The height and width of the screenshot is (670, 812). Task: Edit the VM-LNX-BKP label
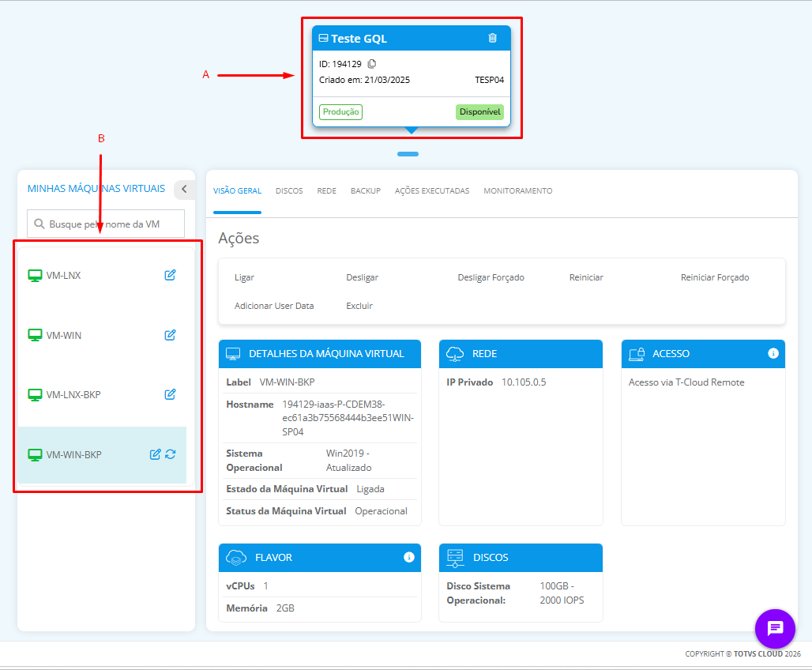pos(170,394)
